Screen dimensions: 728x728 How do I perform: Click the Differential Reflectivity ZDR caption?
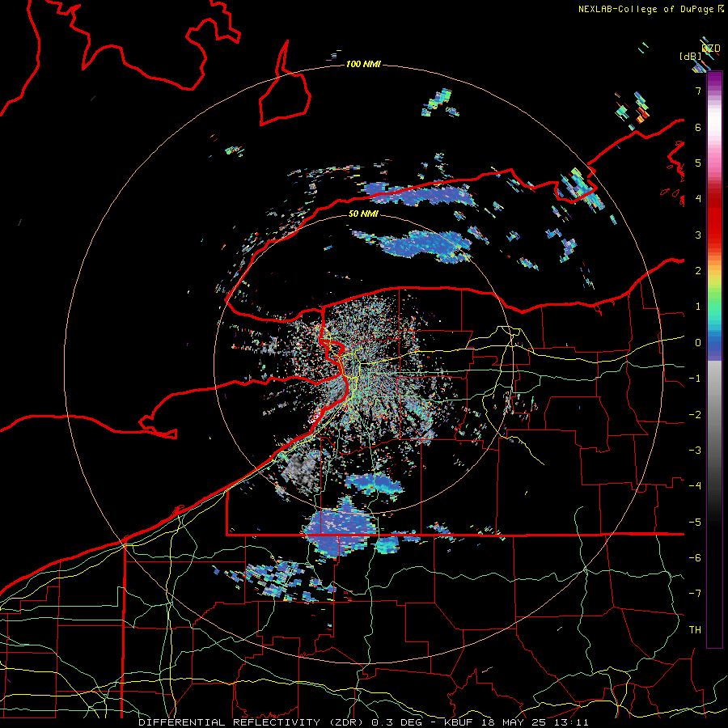click(x=363, y=722)
